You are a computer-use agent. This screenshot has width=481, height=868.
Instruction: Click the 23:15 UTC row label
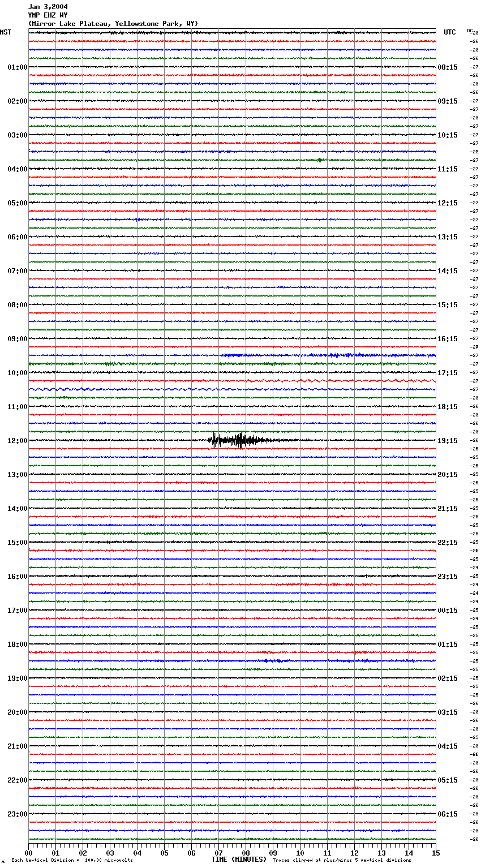point(448,577)
